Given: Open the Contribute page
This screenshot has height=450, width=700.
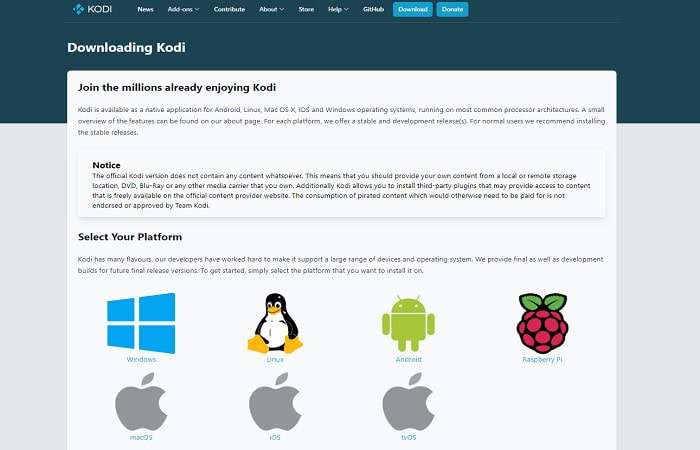Looking at the screenshot, I should click(229, 9).
